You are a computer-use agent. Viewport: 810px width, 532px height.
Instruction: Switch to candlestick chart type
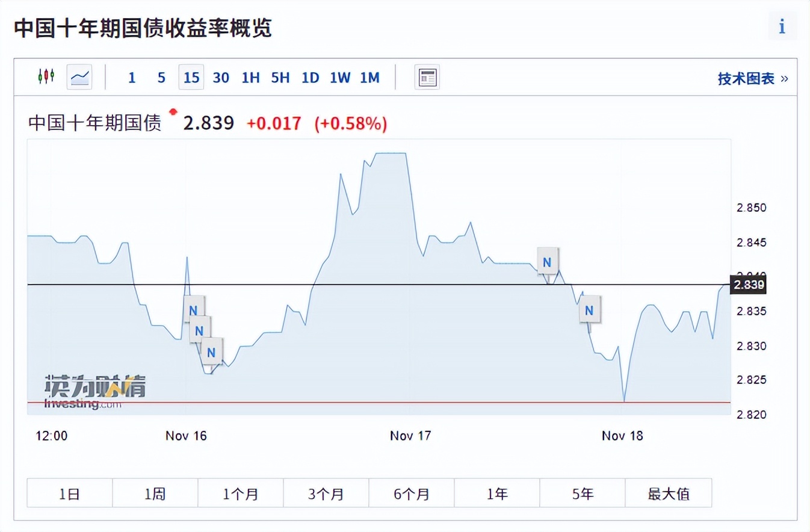coord(45,77)
